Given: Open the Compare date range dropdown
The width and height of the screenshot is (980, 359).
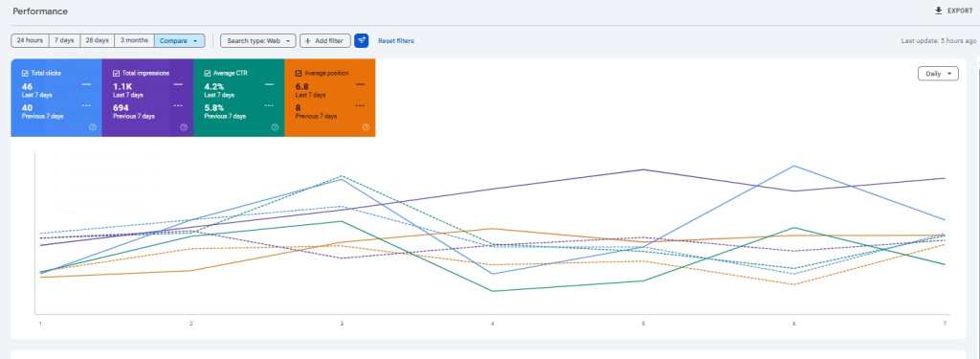Looking at the screenshot, I should click(179, 40).
